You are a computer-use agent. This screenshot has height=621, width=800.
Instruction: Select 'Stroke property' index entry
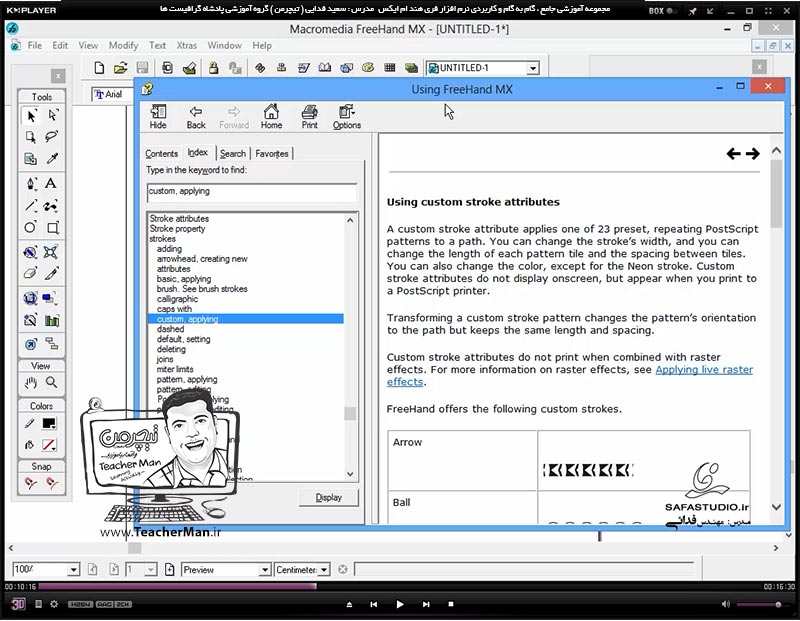tap(177, 229)
